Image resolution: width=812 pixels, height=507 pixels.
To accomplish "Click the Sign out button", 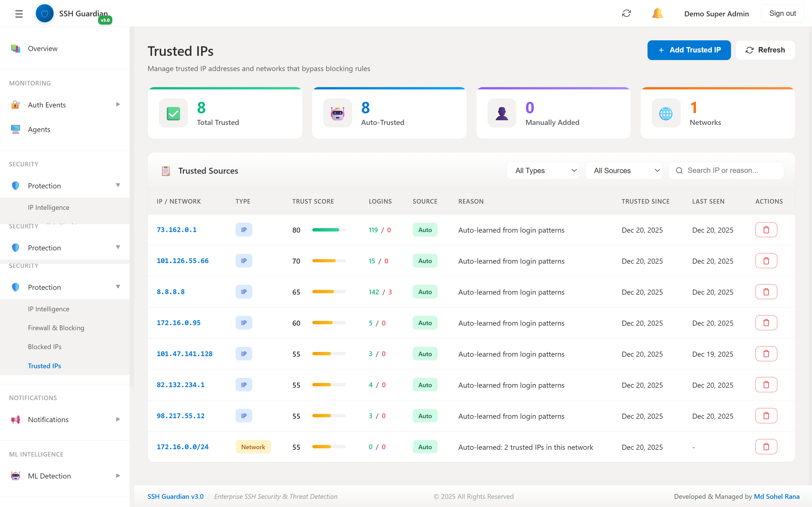I will (782, 14).
